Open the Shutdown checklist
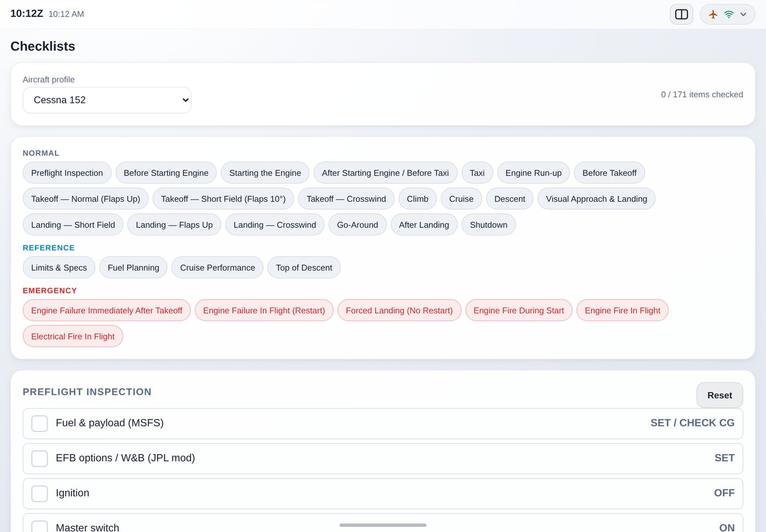The image size is (766, 532). coord(489,225)
